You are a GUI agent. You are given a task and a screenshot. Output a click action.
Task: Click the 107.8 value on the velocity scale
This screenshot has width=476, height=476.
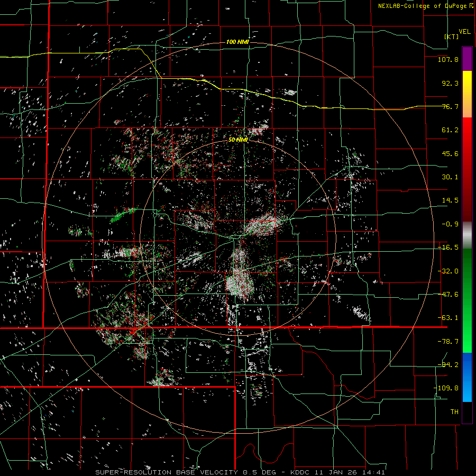coord(448,59)
